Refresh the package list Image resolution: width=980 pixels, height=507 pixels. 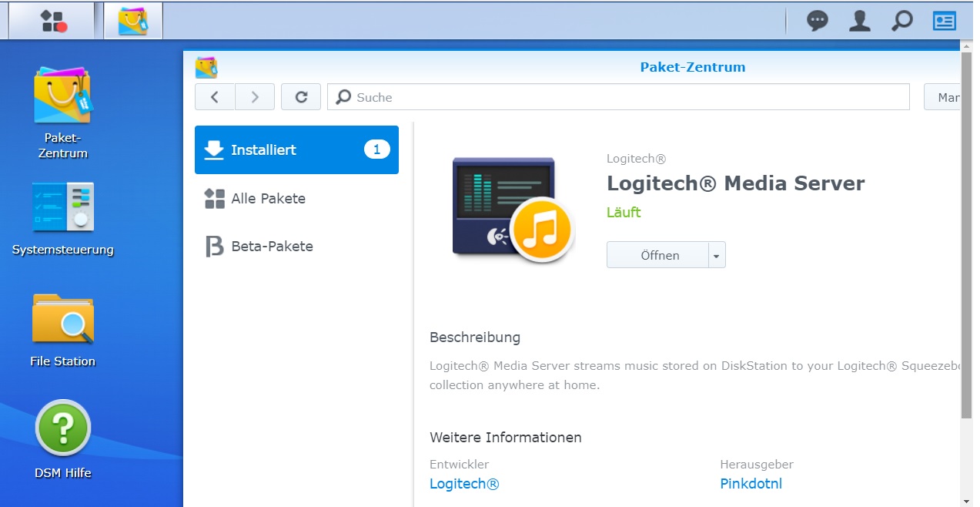tap(301, 97)
